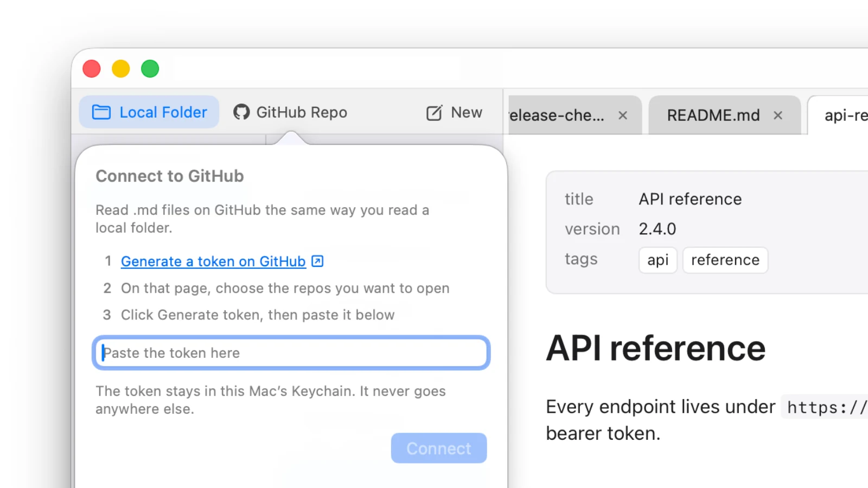
Task: Focus the Paste the token here field
Action: (291, 353)
